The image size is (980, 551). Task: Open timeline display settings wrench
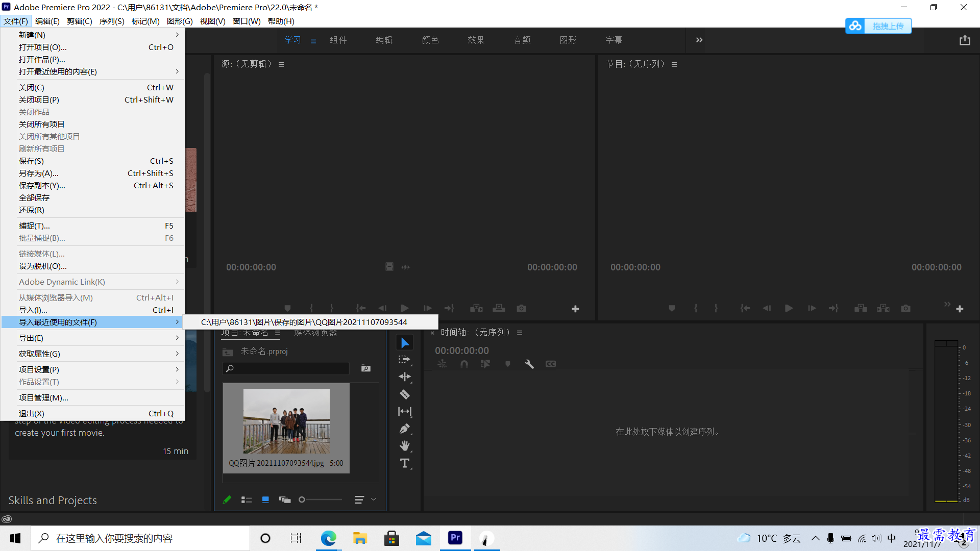point(529,364)
